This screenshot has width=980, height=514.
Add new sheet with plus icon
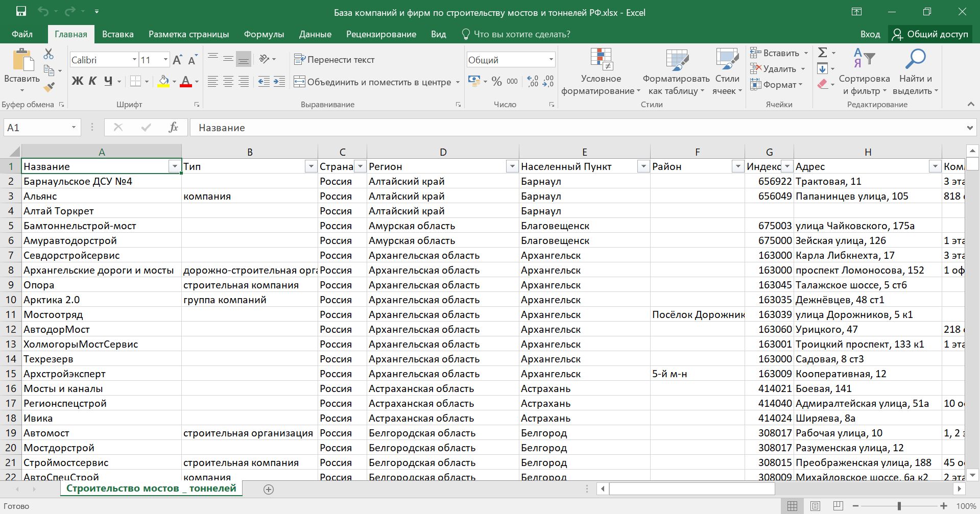point(268,489)
